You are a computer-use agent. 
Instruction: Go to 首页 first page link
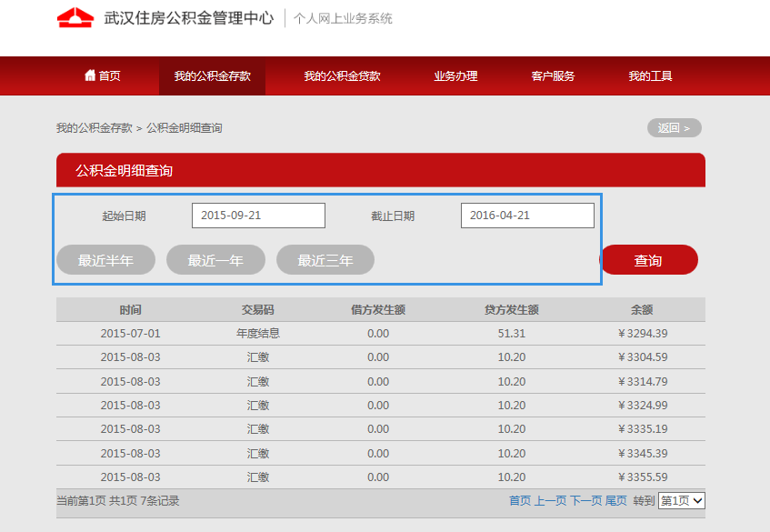click(x=520, y=501)
